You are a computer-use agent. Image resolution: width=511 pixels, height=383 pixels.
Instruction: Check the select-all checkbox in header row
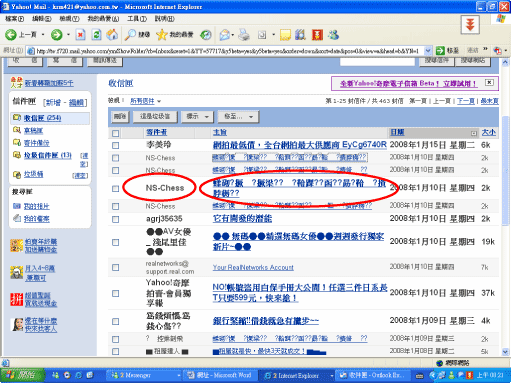coord(116,133)
